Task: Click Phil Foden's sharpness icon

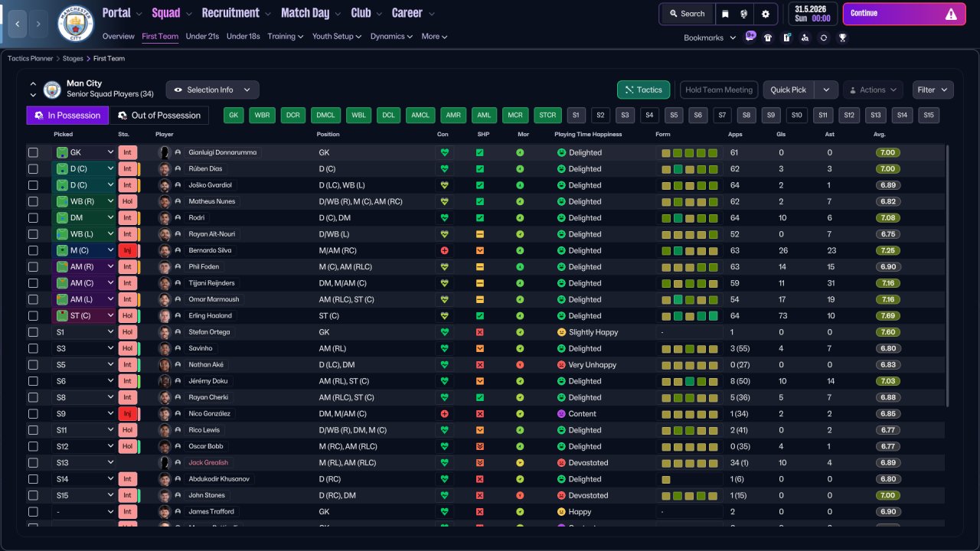Action: [480, 267]
